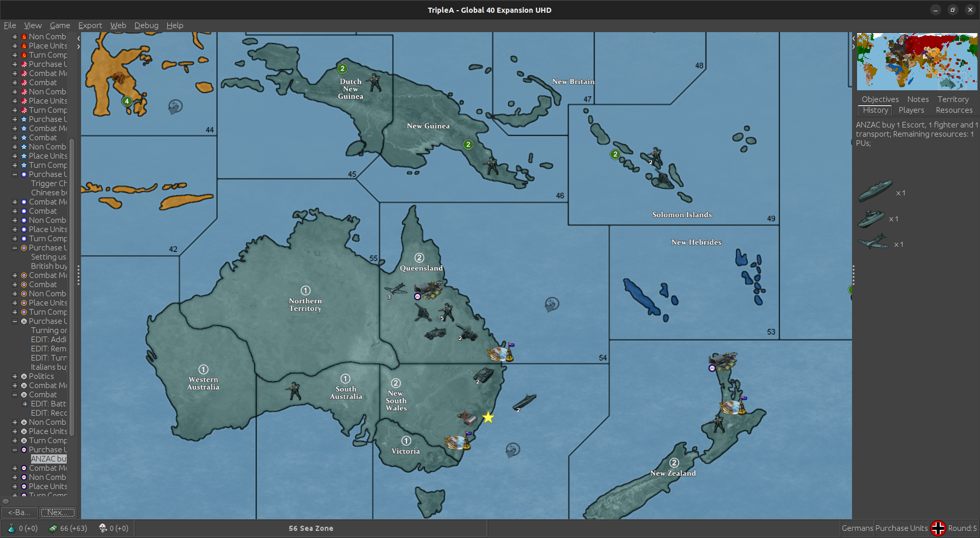Switch to the Resources tab
The image size is (980, 538).
click(954, 110)
